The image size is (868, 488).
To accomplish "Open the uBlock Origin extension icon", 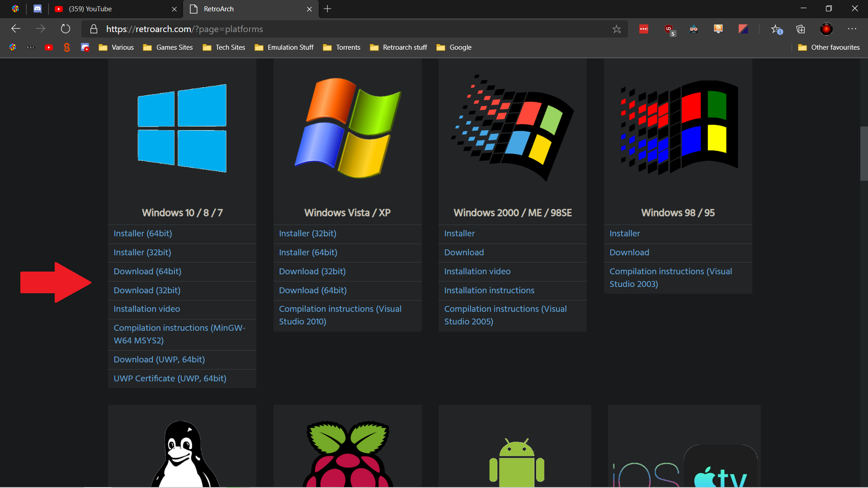I will point(669,29).
